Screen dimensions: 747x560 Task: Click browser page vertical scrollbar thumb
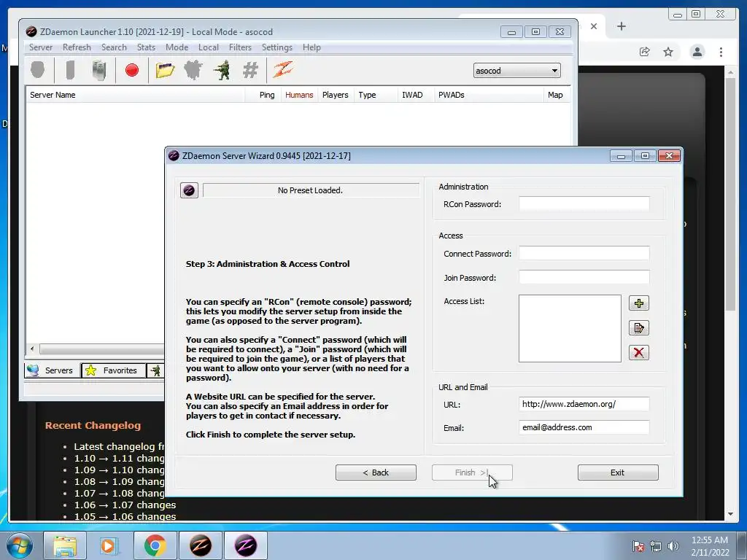click(730, 195)
